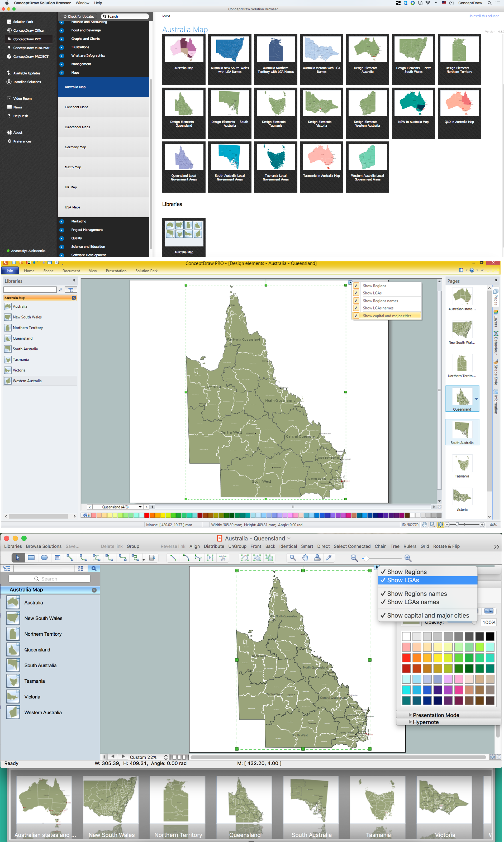Select the straight line drawing tool

pyautogui.click(x=173, y=558)
